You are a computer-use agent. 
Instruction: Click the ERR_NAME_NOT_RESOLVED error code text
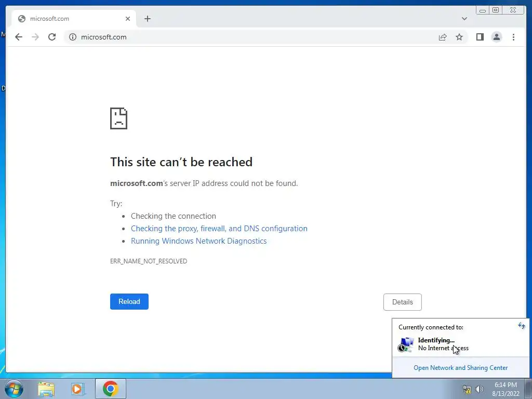[x=149, y=261]
